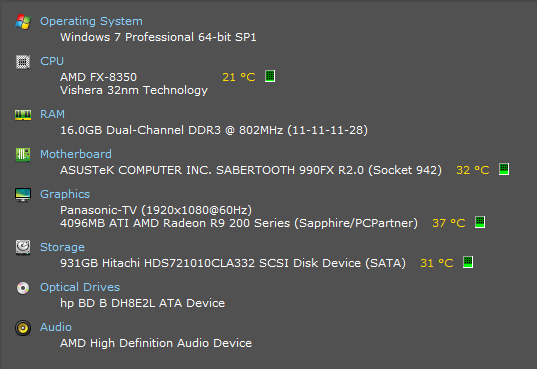Click the green Radeon R9 temperature status icon
537x369 pixels.
(x=480, y=222)
